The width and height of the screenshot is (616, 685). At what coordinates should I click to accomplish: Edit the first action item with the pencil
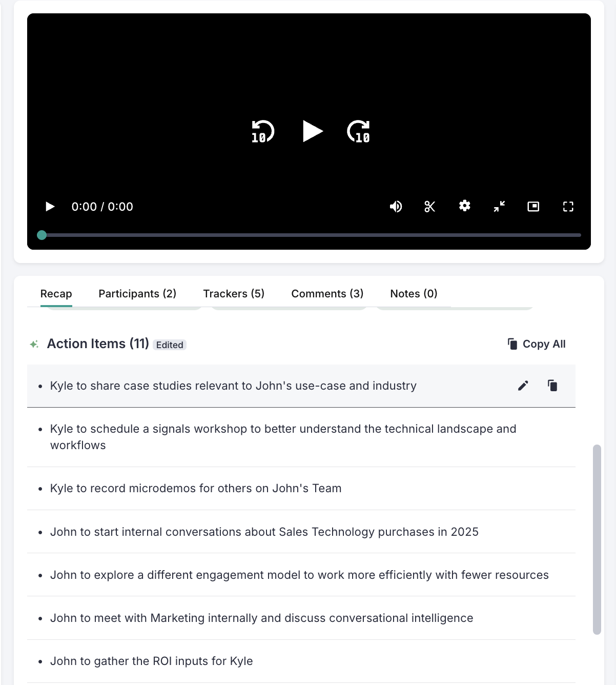[523, 385]
